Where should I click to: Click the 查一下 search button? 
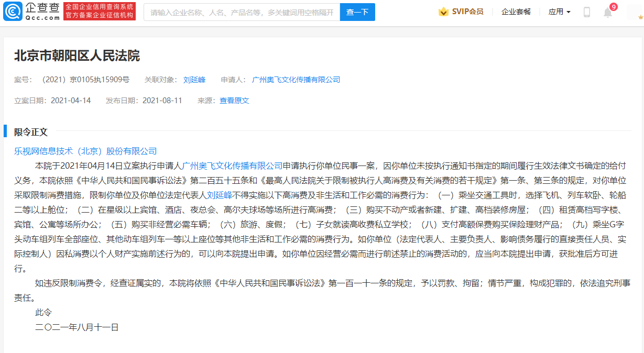click(x=357, y=12)
